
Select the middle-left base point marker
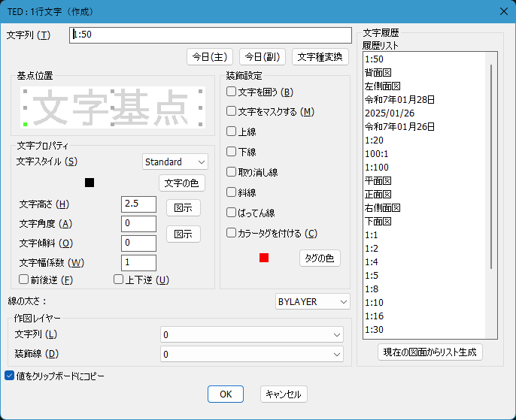(26, 107)
